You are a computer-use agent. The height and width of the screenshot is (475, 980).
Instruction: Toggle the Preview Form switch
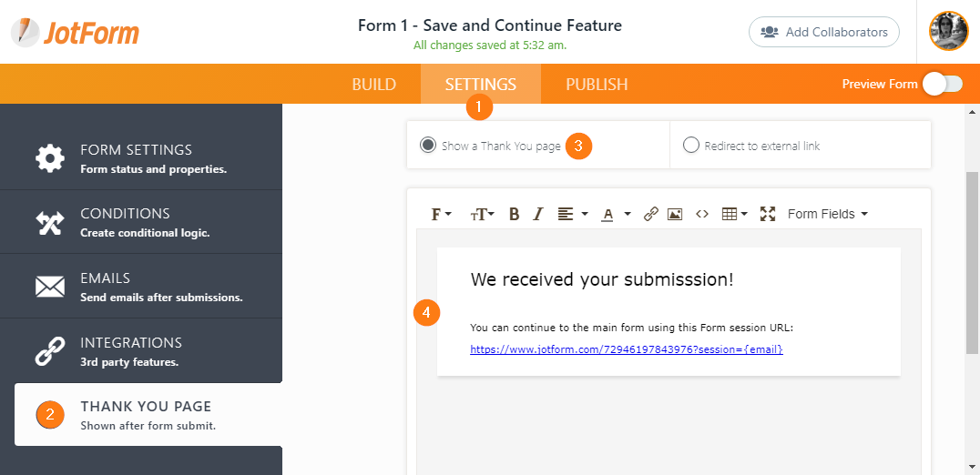[942, 85]
